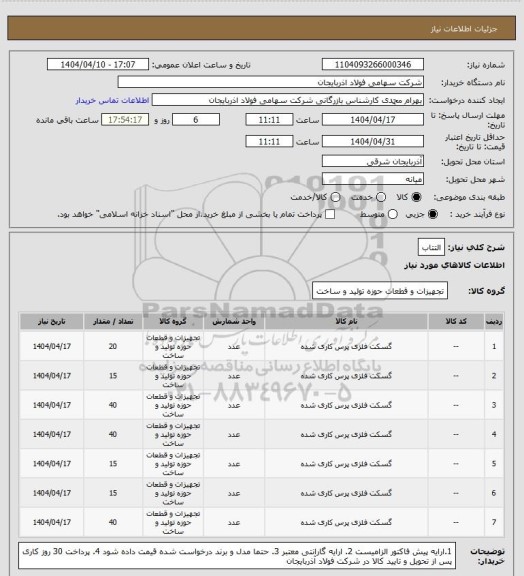Select the کالا/خدمت radio button
Image resolution: width=524 pixels, height=576 pixels.
coord(335,197)
